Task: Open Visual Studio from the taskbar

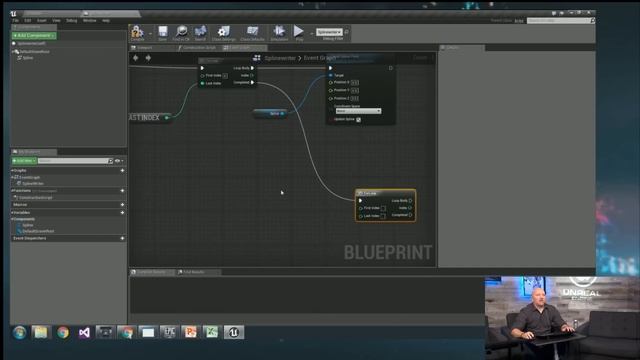Action: tap(84, 333)
